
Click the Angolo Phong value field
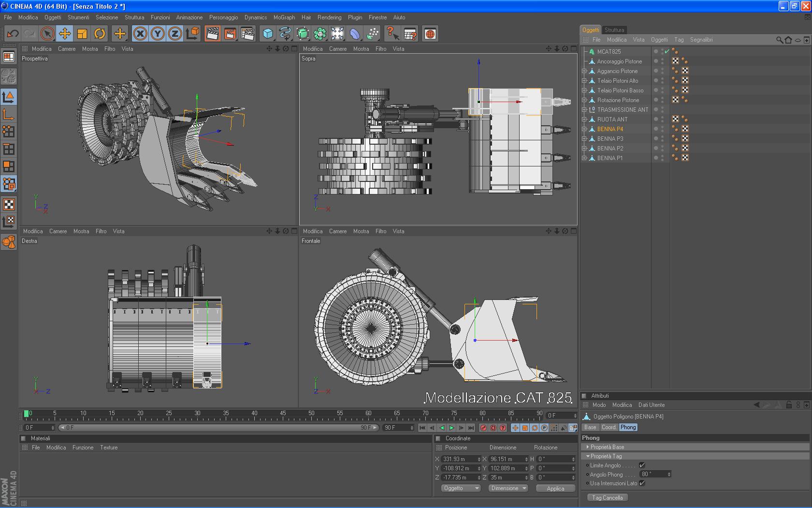(x=652, y=474)
